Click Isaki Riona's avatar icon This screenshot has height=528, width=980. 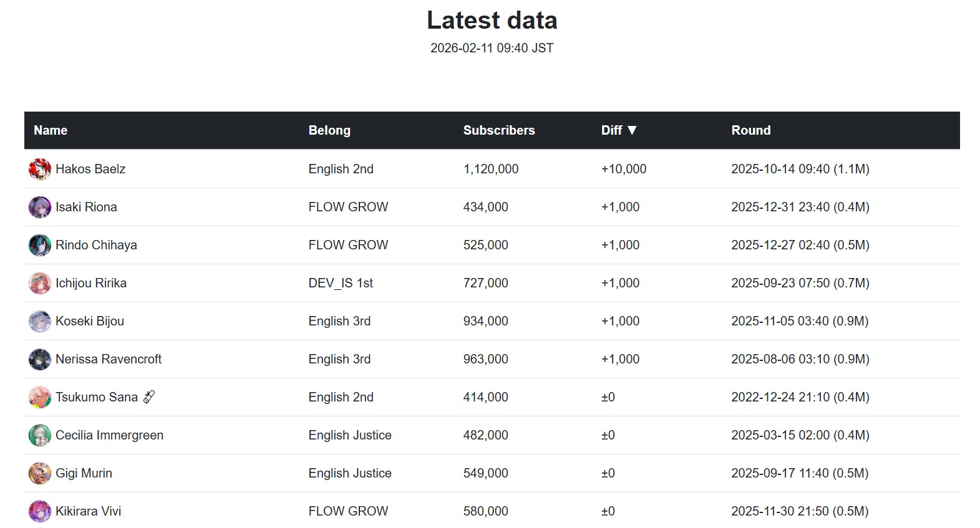click(40, 207)
